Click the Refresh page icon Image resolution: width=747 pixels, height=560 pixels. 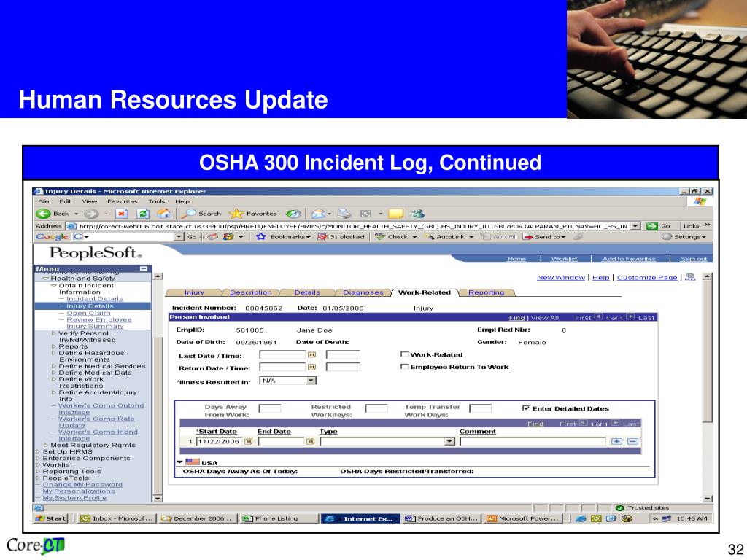pyautogui.click(x=143, y=214)
